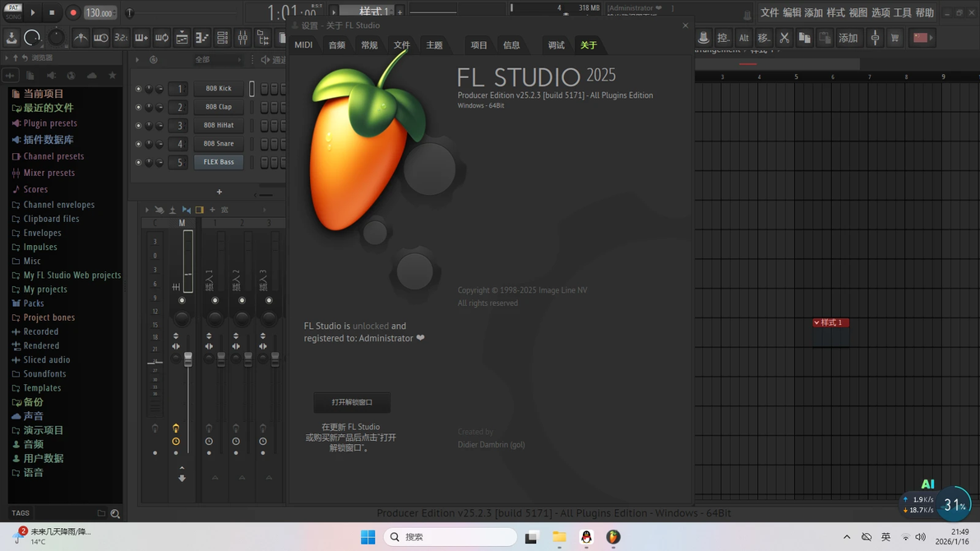This screenshot has height=551, width=980.
Task: Toggle the 808 Kick channel mute LED
Action: [x=138, y=89]
